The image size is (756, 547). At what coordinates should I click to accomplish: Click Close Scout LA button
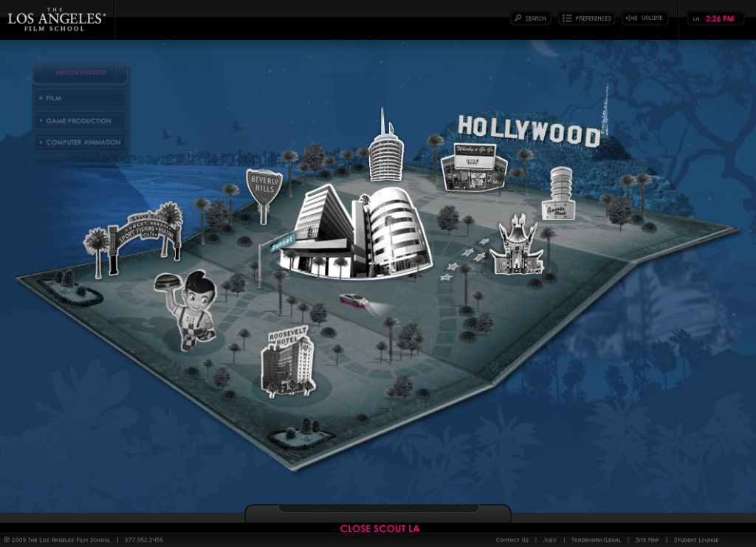380,529
